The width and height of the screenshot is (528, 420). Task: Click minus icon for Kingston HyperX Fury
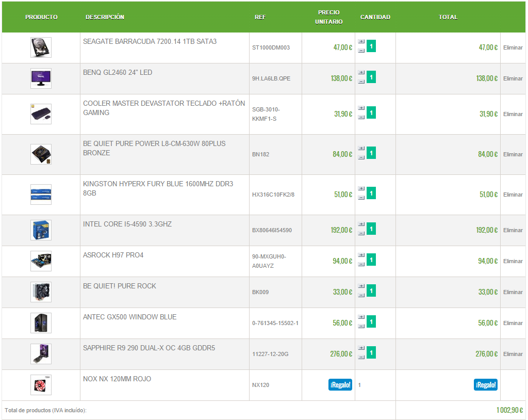361,198
